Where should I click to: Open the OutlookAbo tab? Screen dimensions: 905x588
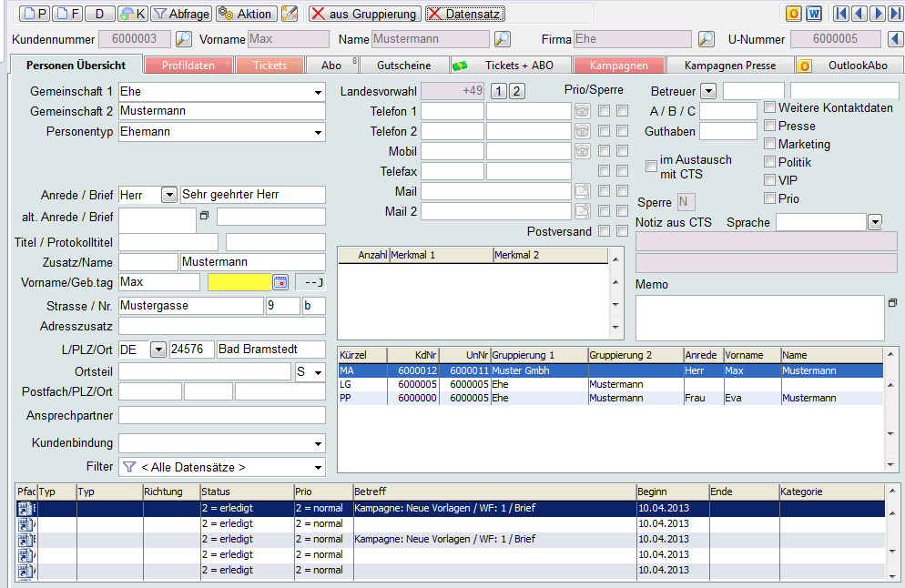(x=849, y=66)
